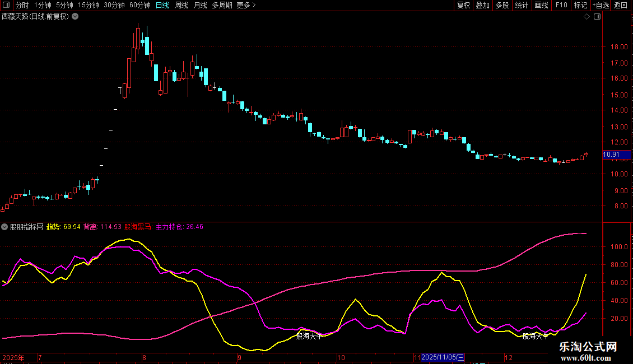Toggle the right side panel icon
633x364 pixels.
pos(597,17)
